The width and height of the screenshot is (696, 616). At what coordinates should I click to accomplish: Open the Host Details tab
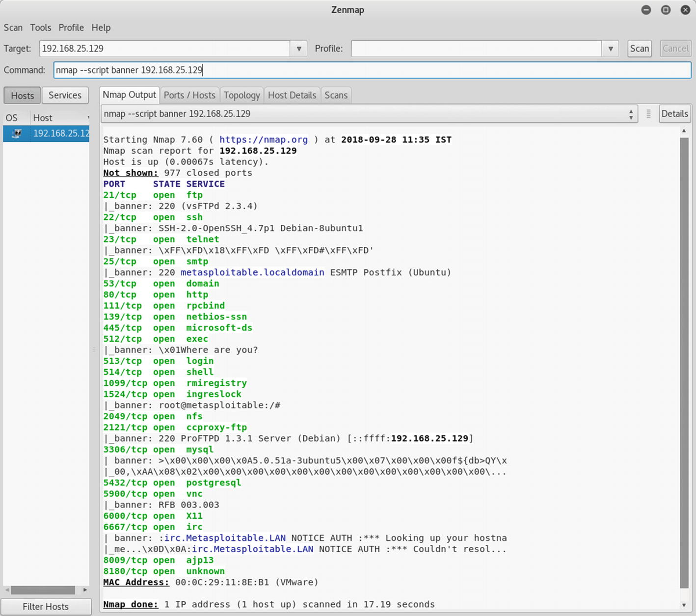[292, 95]
